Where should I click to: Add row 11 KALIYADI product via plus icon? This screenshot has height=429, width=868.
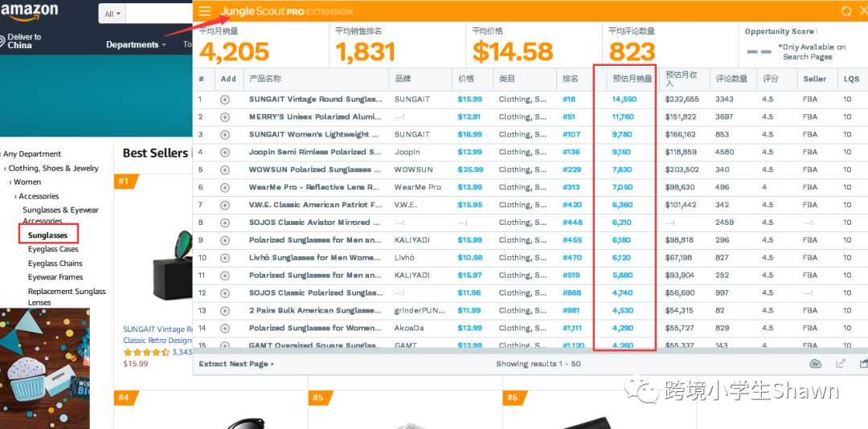click(x=225, y=276)
